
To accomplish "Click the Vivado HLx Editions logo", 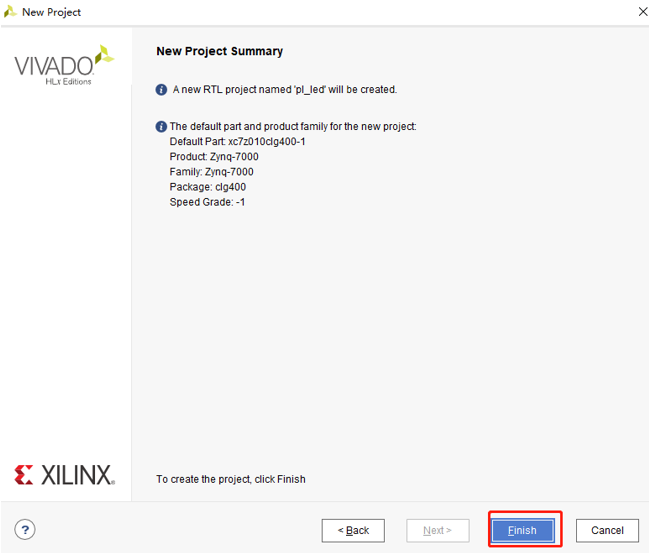I will tap(64, 65).
